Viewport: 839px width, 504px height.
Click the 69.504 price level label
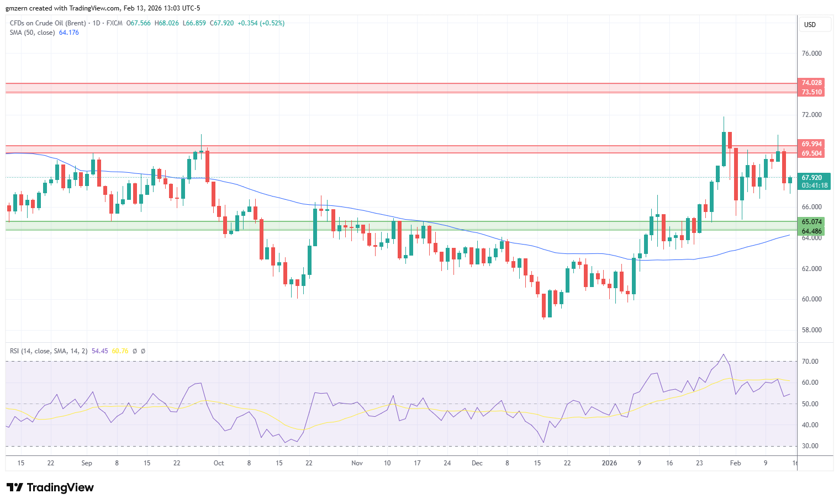(x=811, y=153)
